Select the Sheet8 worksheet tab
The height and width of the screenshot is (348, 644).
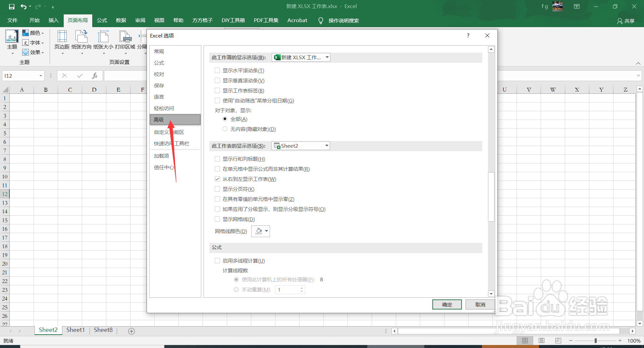(103, 330)
